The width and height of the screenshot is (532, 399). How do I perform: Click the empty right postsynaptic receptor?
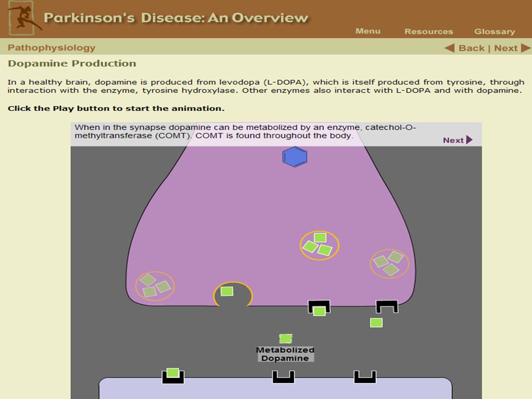[x=365, y=377]
